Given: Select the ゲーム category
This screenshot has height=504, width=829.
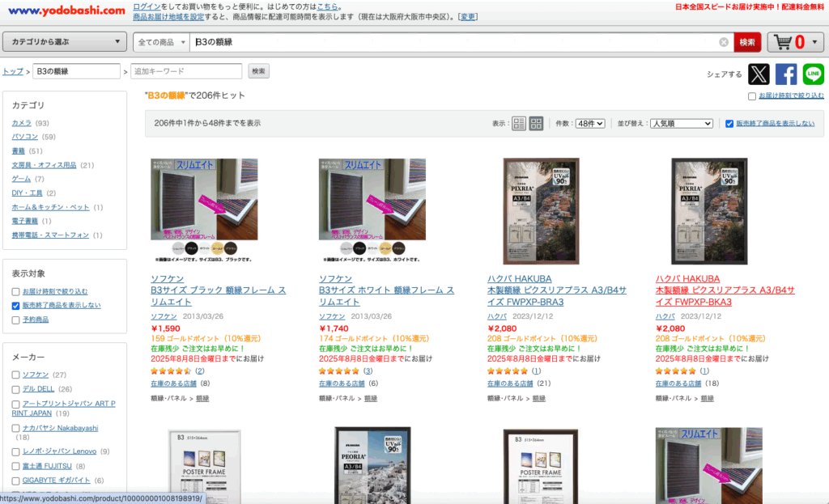Looking at the screenshot, I should tap(21, 179).
